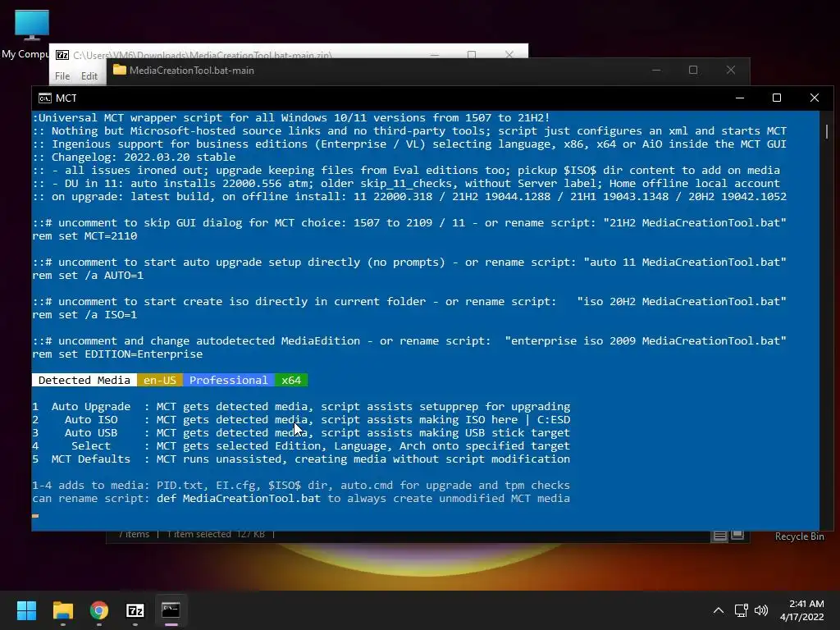This screenshot has height=630, width=840.
Task: Click the 2 Auto ISO option line
Action: [x=301, y=419]
